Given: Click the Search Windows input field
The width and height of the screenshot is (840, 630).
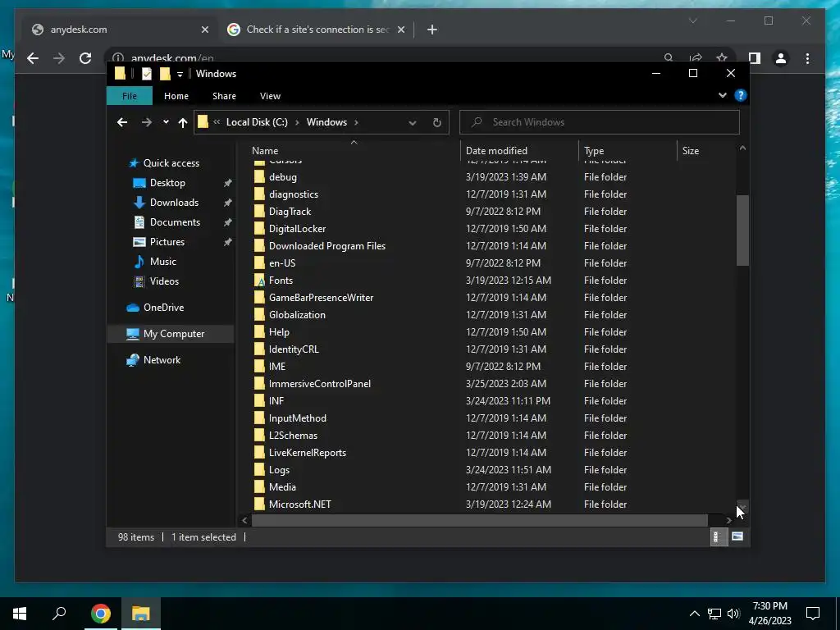Looking at the screenshot, I should pyautogui.click(x=600, y=122).
